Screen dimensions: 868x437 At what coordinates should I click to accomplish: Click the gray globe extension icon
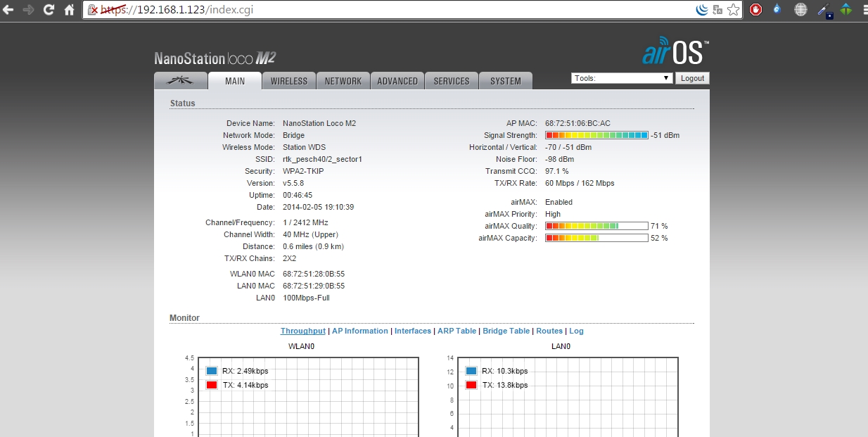(x=800, y=10)
